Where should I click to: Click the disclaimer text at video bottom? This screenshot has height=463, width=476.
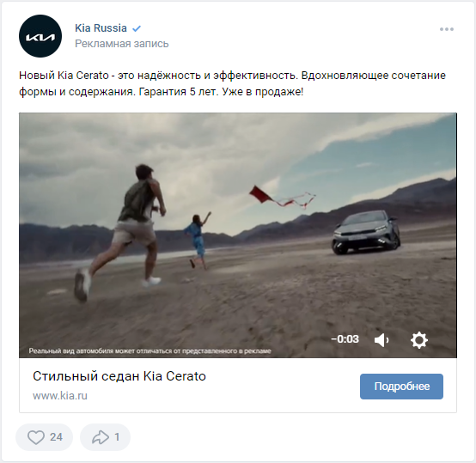click(x=150, y=351)
